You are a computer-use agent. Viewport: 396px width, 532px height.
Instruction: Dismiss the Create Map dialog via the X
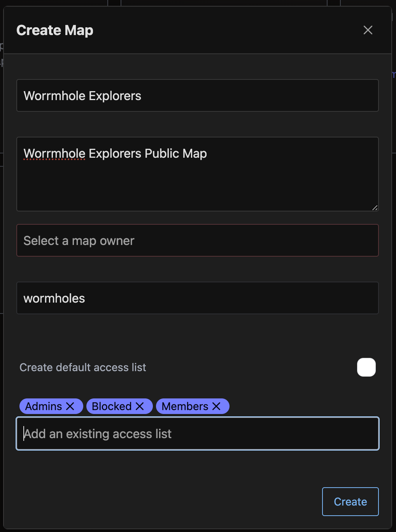click(368, 30)
